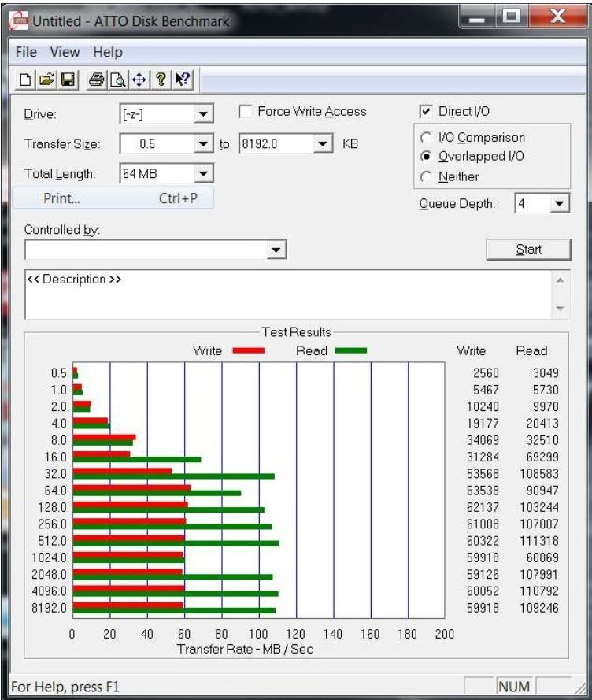Open the Transfer Size 0.5 start dropdown

pos(203,144)
